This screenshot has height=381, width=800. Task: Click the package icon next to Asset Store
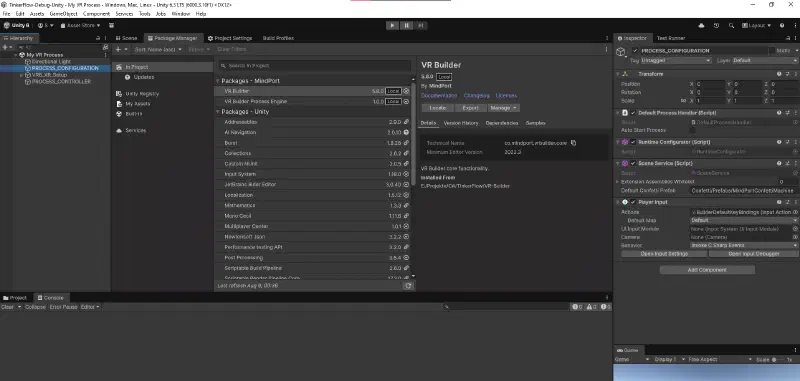pyautogui.click(x=111, y=26)
